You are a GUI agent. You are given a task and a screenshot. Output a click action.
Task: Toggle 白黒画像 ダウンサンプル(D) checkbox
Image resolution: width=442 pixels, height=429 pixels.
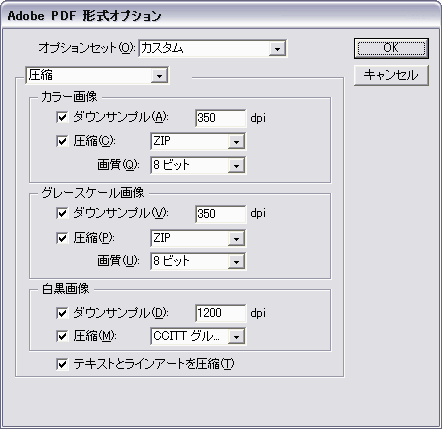(62, 313)
